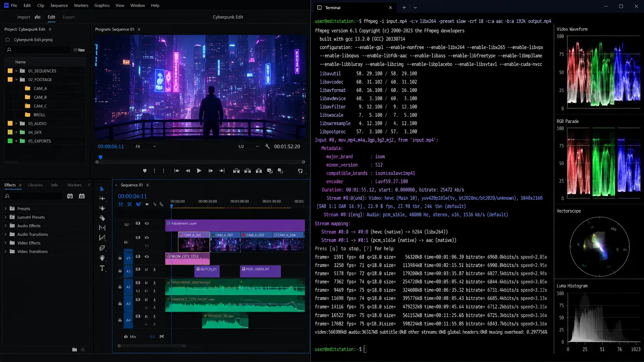
Task: Toggle lock on A1 track
Action: (x=120, y=271)
